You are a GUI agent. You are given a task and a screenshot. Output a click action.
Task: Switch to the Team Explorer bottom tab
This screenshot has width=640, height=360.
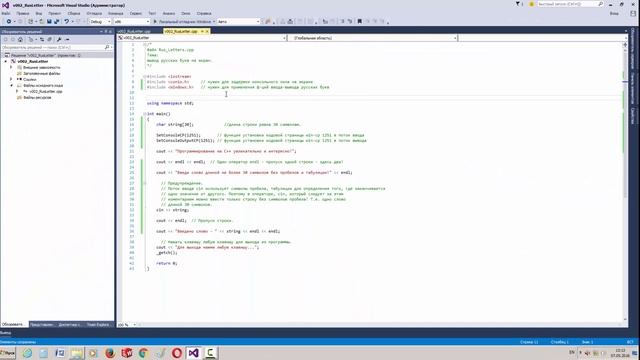(98, 324)
